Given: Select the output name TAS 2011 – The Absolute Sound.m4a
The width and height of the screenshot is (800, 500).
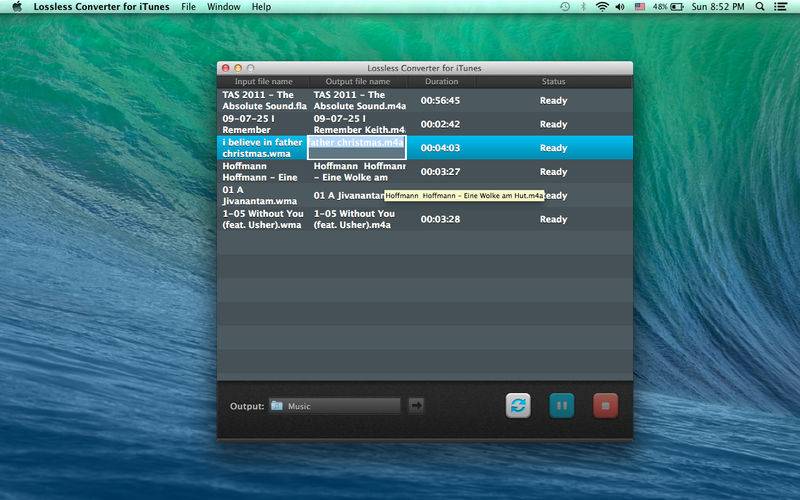Looking at the screenshot, I should pyautogui.click(x=360, y=101).
